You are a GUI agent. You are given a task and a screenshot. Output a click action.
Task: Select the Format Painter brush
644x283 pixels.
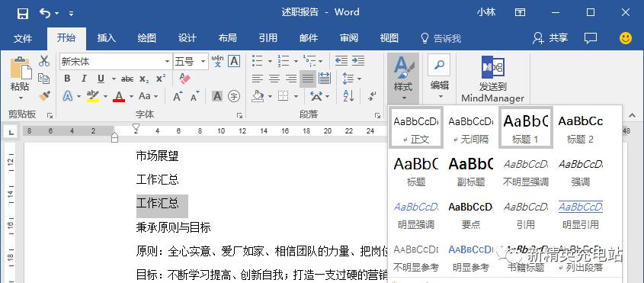point(44,95)
